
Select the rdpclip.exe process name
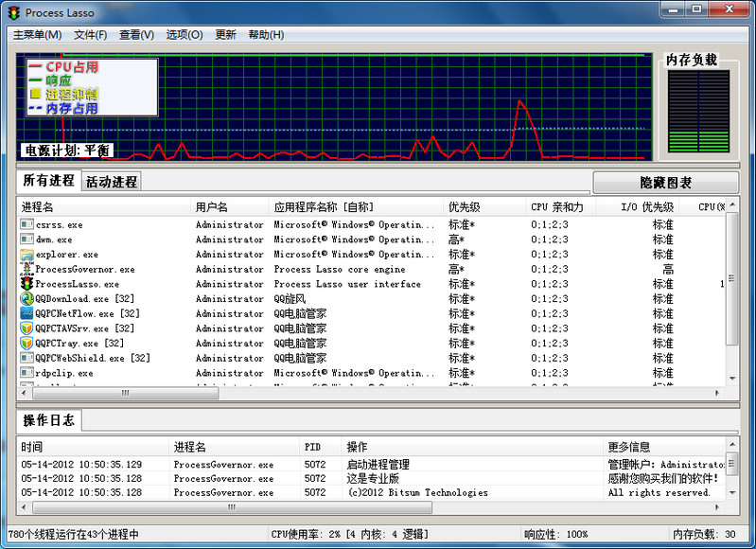coord(64,373)
